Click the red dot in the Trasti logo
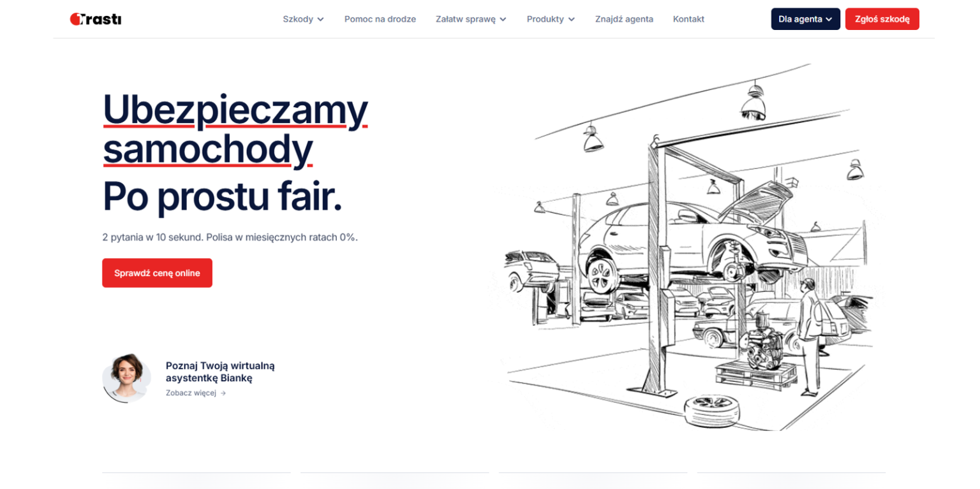 click(x=75, y=18)
